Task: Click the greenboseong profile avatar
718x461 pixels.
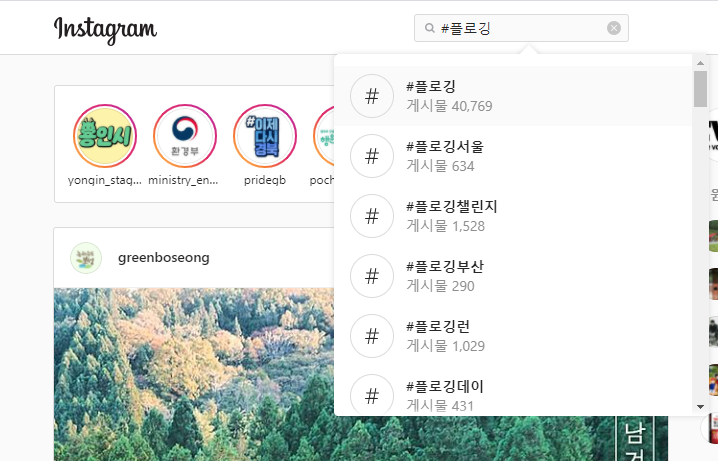Action: click(x=86, y=258)
